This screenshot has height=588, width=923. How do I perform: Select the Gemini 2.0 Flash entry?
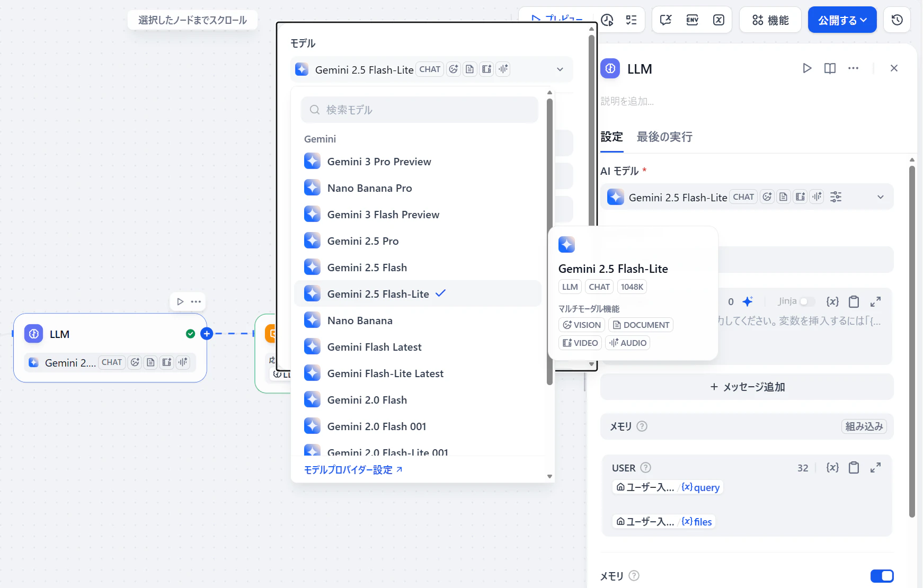[x=418, y=399]
